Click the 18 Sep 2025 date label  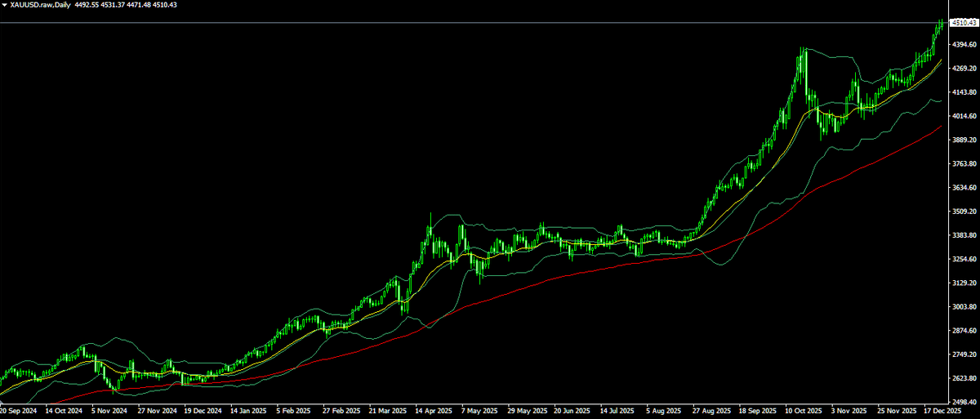(x=757, y=412)
